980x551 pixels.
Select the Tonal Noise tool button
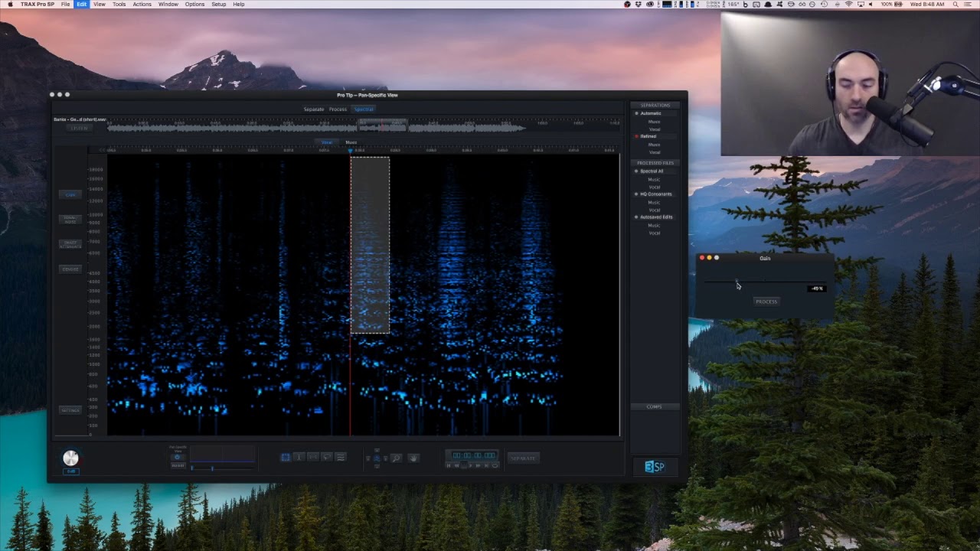click(x=70, y=220)
